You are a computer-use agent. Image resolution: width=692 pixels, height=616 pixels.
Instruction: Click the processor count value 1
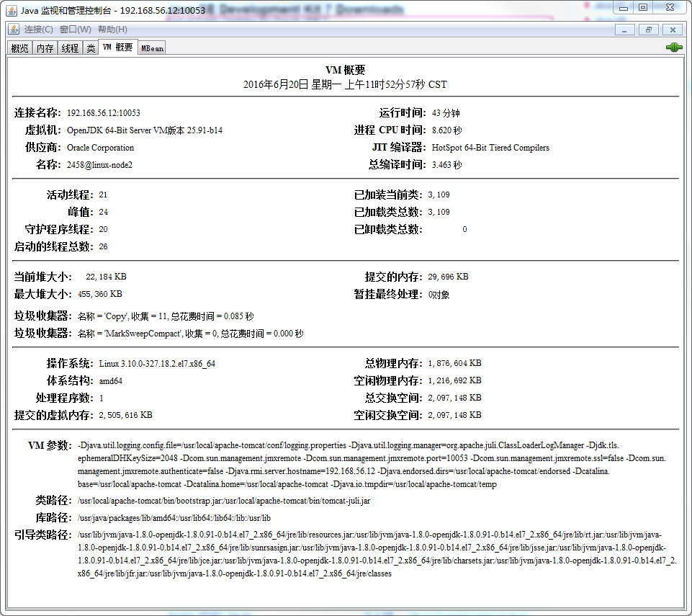click(101, 398)
